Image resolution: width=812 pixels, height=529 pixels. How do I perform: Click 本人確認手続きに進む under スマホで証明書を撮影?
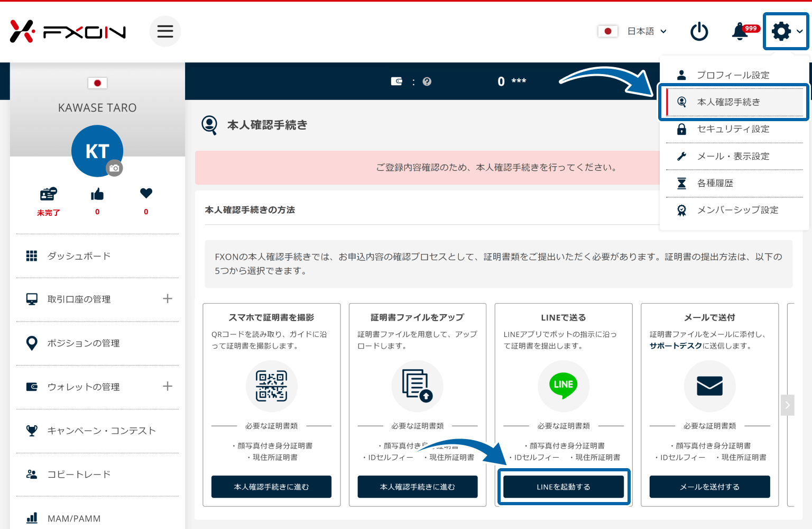click(272, 487)
